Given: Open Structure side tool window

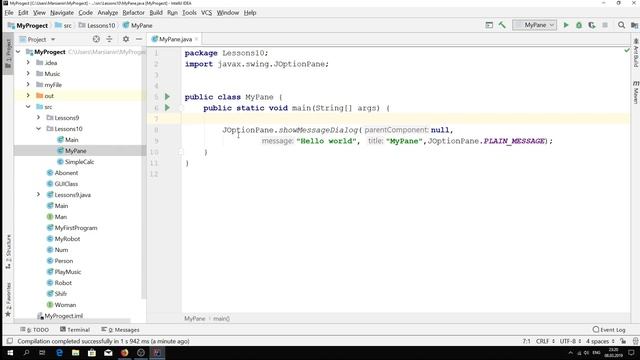Looking at the screenshot, I should [x=8, y=251].
